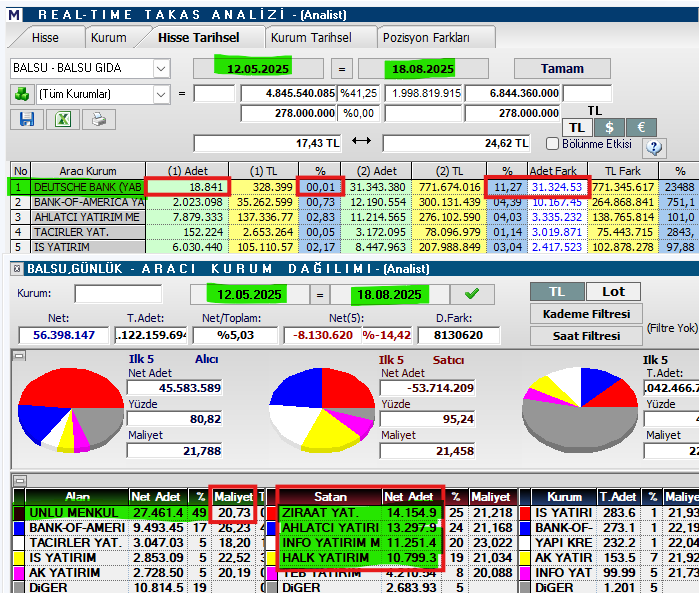The width and height of the screenshot is (699, 593).
Task: Click the top panel end date 18.08.2025
Action: tap(423, 69)
